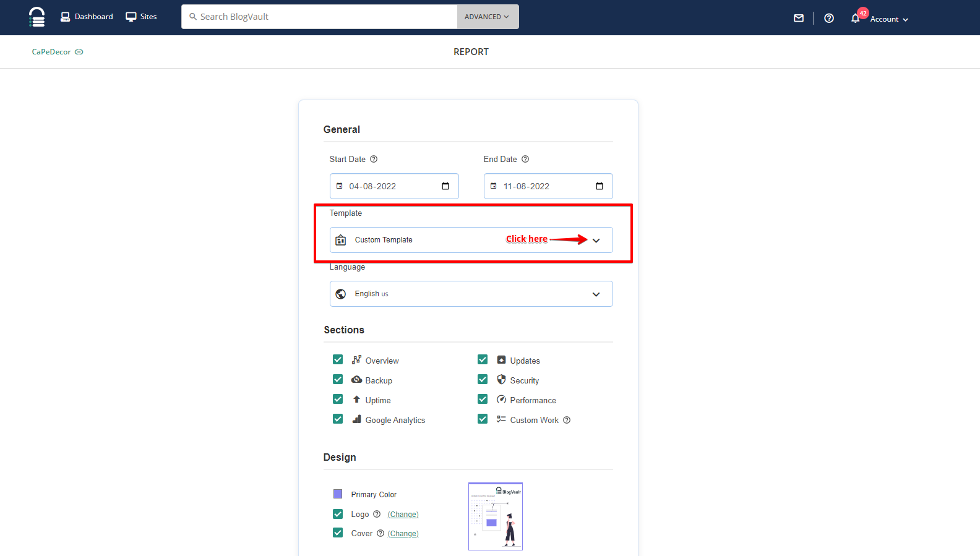Uncheck the Updates section checkbox
Viewport: 980px width, 556px height.
pos(483,360)
